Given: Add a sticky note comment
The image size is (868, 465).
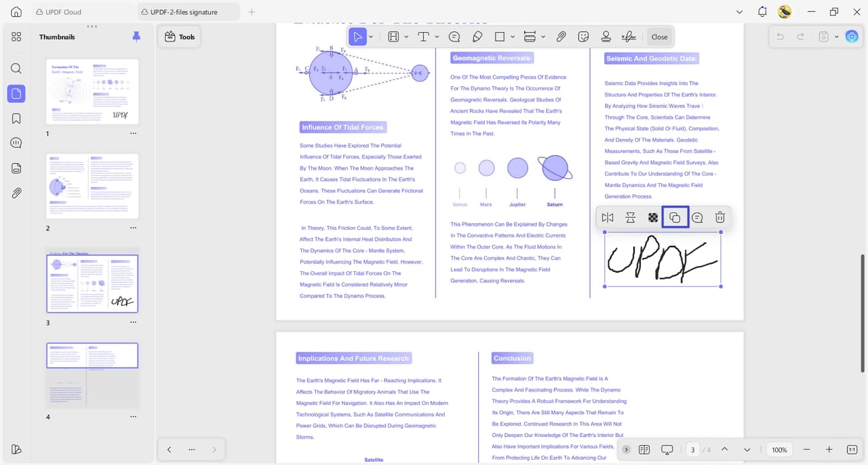Looking at the screenshot, I should pyautogui.click(x=455, y=37).
